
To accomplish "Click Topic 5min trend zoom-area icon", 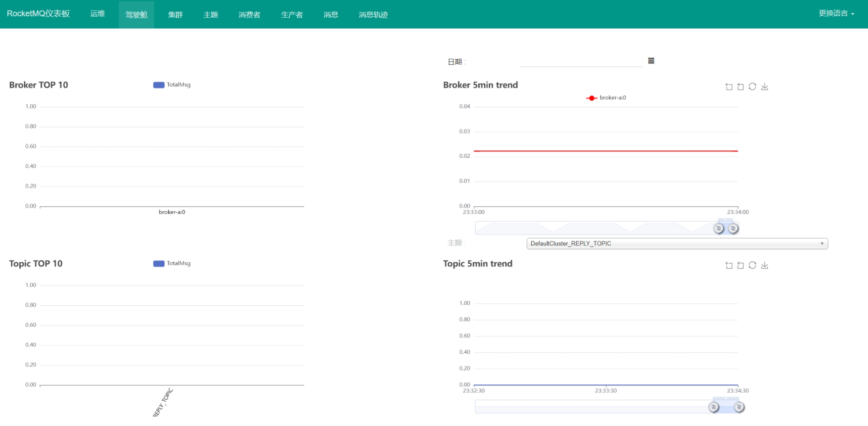I will point(729,265).
